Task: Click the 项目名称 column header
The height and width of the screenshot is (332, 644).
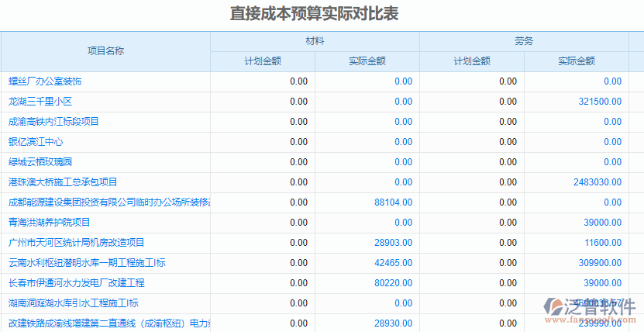Action: click(x=105, y=51)
